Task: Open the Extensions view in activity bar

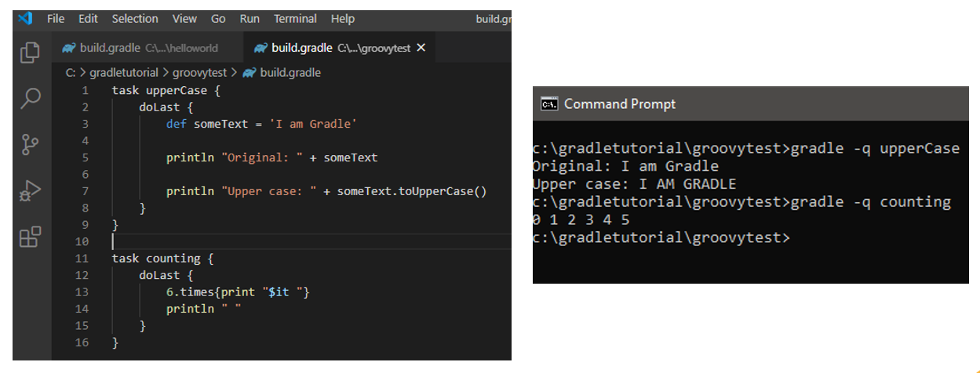Action: click(31, 237)
